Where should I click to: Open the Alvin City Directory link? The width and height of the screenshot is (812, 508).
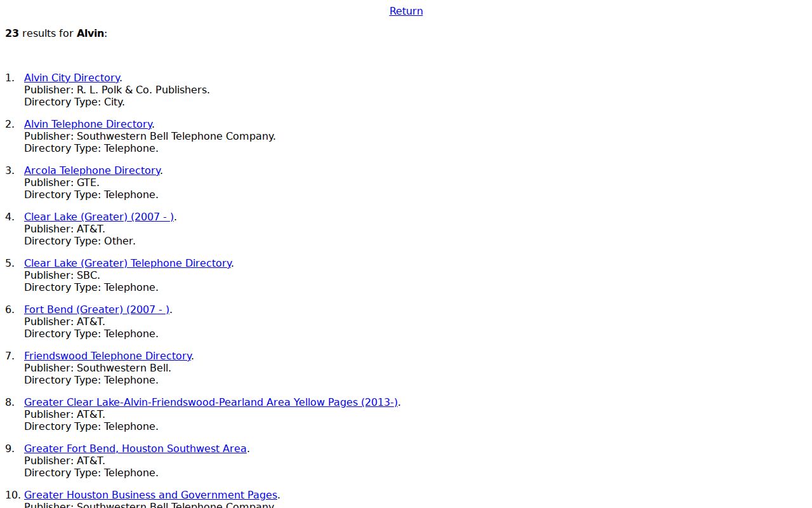tap(72, 77)
